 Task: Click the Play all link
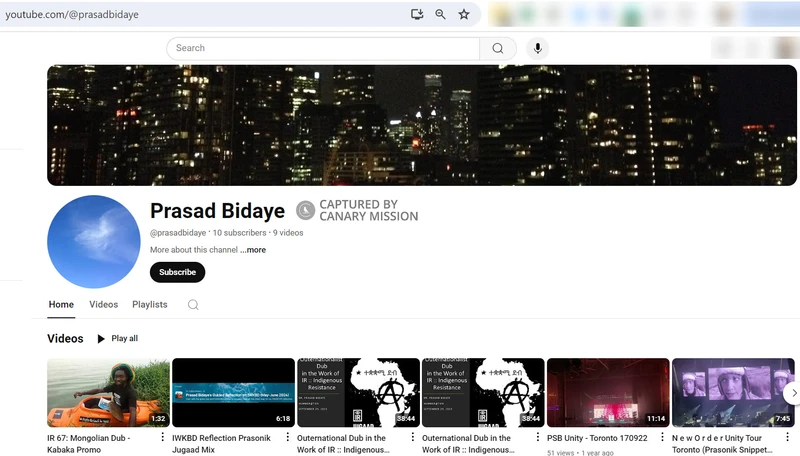point(124,339)
